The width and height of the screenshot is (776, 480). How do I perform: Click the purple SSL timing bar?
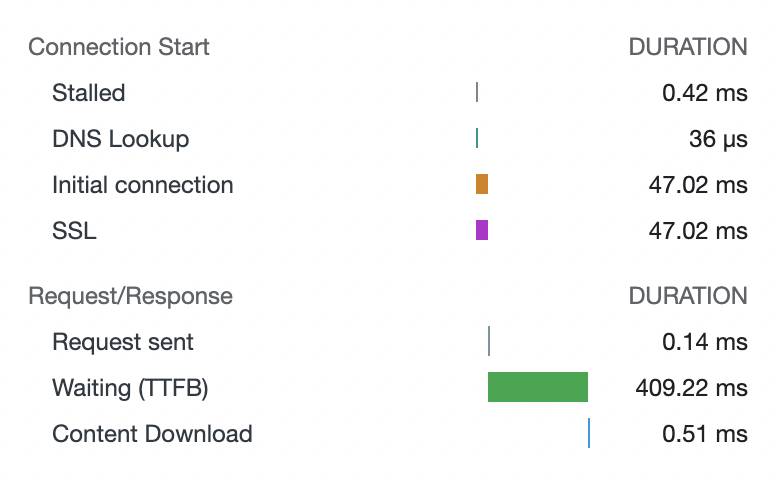482,230
